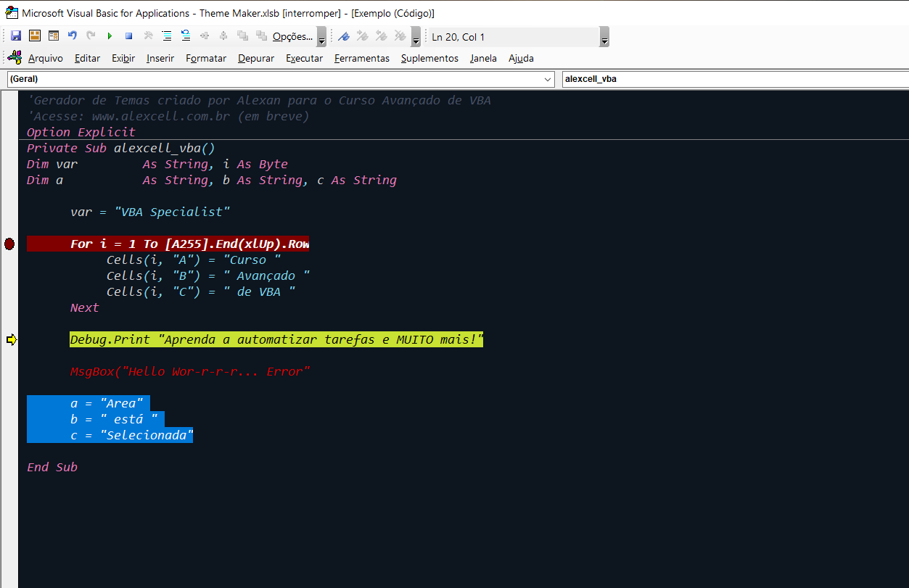Run the macro with the green play icon
Viewport: 909px width, 588px height.
click(110, 36)
